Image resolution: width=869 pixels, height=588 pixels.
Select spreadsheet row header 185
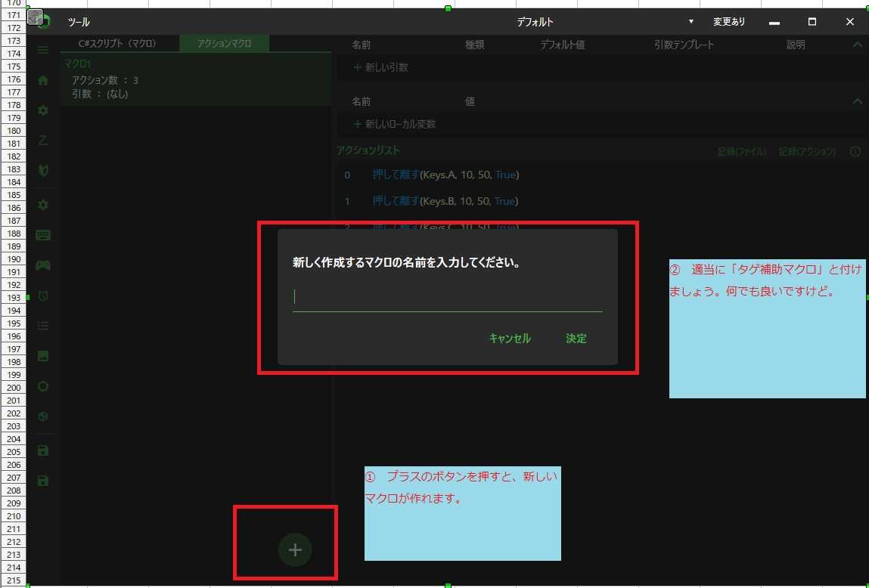point(14,195)
